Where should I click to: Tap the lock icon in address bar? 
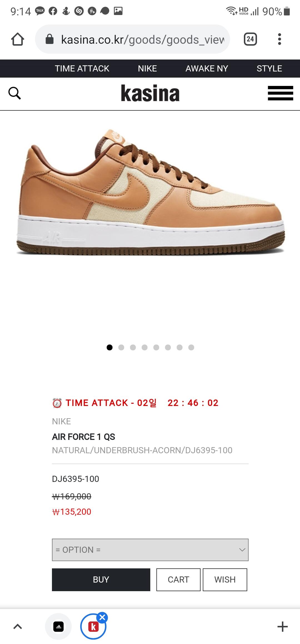pyautogui.click(x=49, y=39)
